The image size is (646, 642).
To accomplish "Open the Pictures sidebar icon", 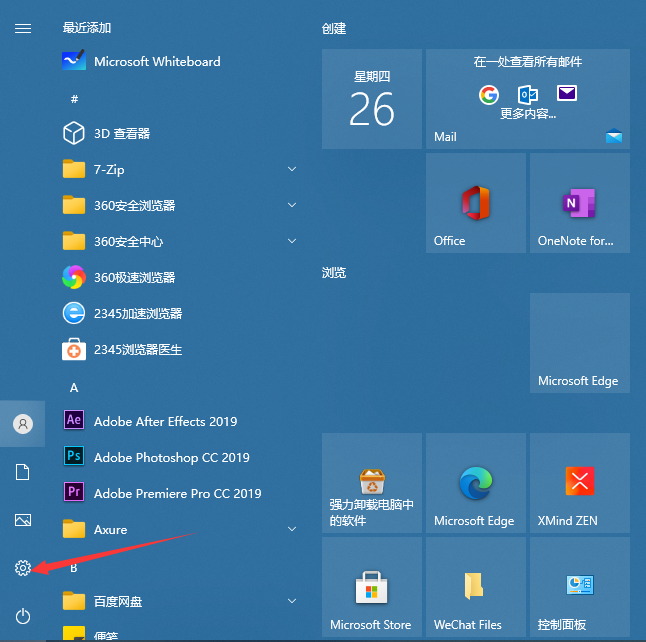I will [x=22, y=520].
